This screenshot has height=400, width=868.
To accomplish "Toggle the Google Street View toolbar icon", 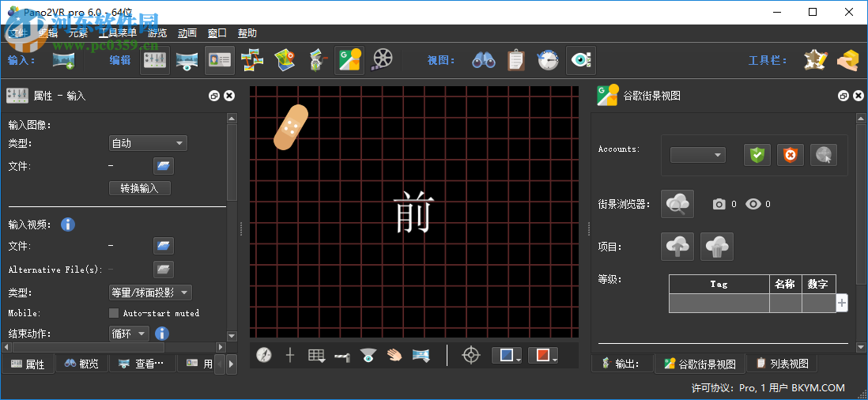I will 349,60.
